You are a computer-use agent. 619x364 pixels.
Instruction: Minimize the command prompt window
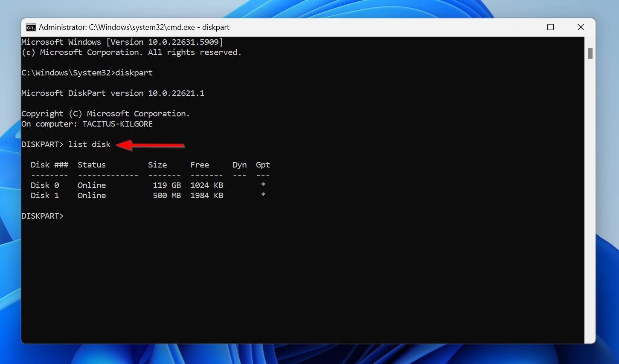[521, 27]
